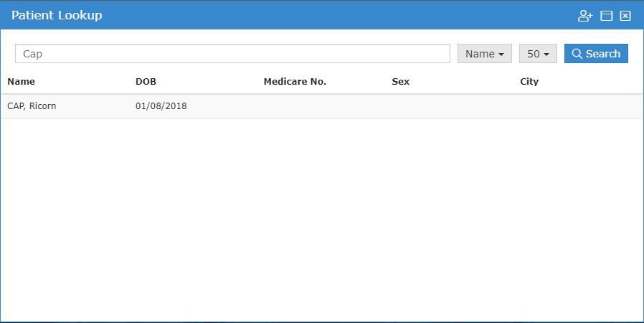Click the Sex column header
The width and height of the screenshot is (644, 323).
coord(400,81)
